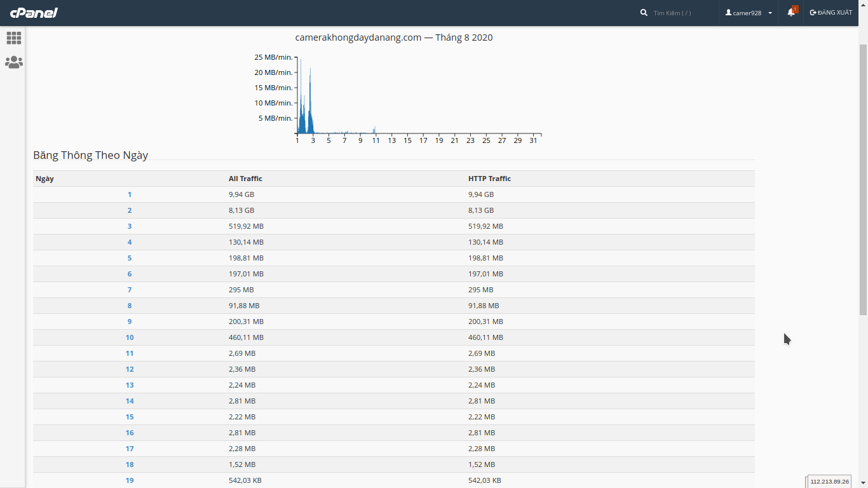Viewport: 868px width, 488px height.
Task: Select 460,11 MB in HTTP Traffic column
Action: 485,337
